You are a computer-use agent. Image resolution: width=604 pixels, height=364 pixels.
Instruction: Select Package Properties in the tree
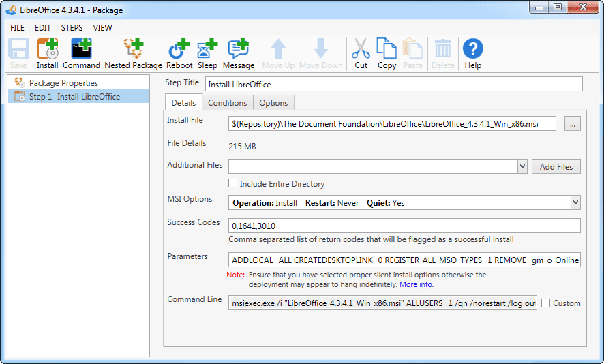(x=63, y=82)
